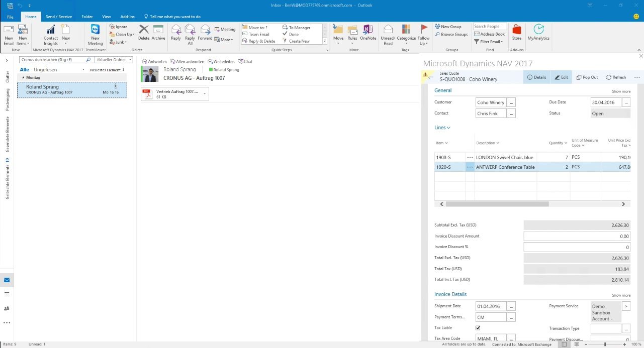This screenshot has width=644, height=348.
Task: Open the Junk dropdown
Action: 118,42
